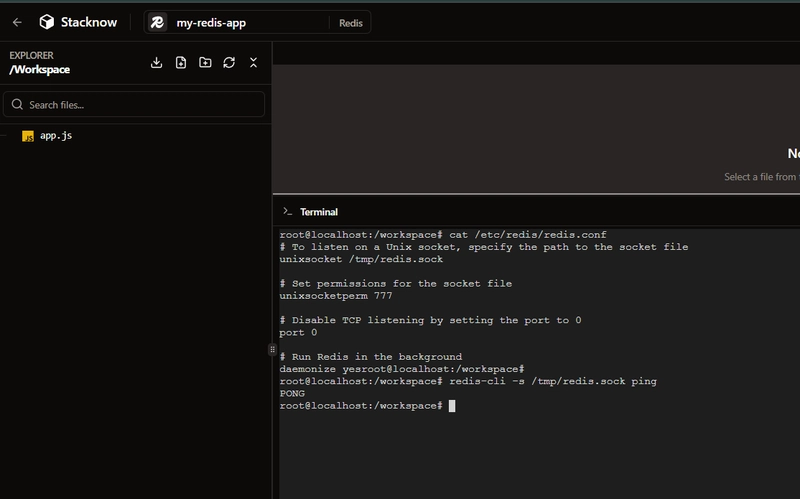Collapse the Explorer panel
The image size is (800, 499).
coord(253,62)
